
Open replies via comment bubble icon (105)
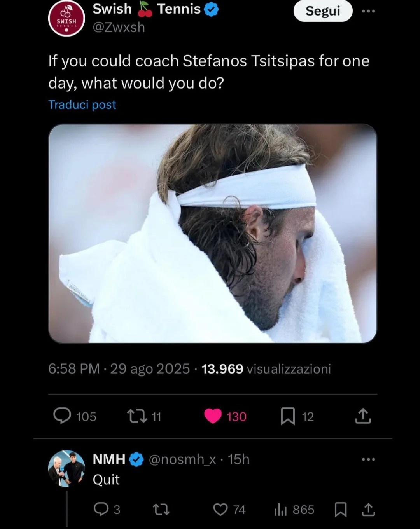pyautogui.click(x=62, y=416)
